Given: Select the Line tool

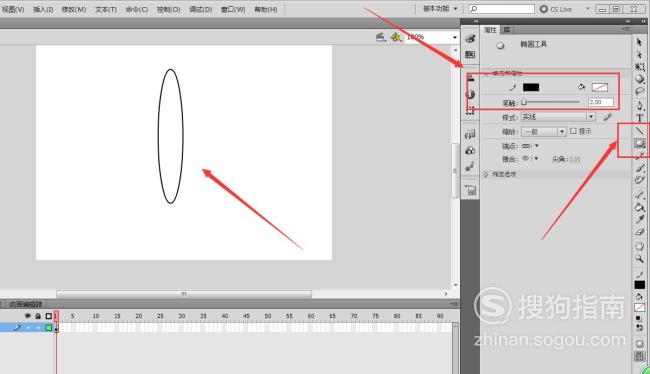Looking at the screenshot, I should pyautogui.click(x=640, y=131).
